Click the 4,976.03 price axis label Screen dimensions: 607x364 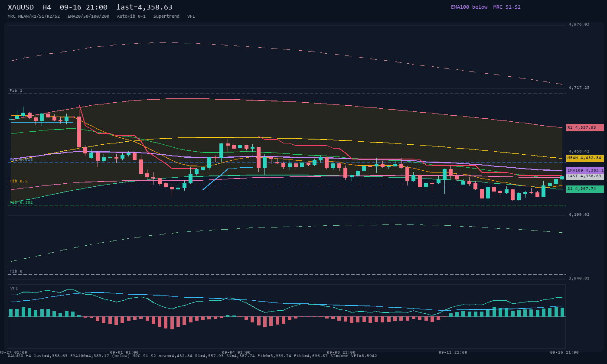coord(579,24)
